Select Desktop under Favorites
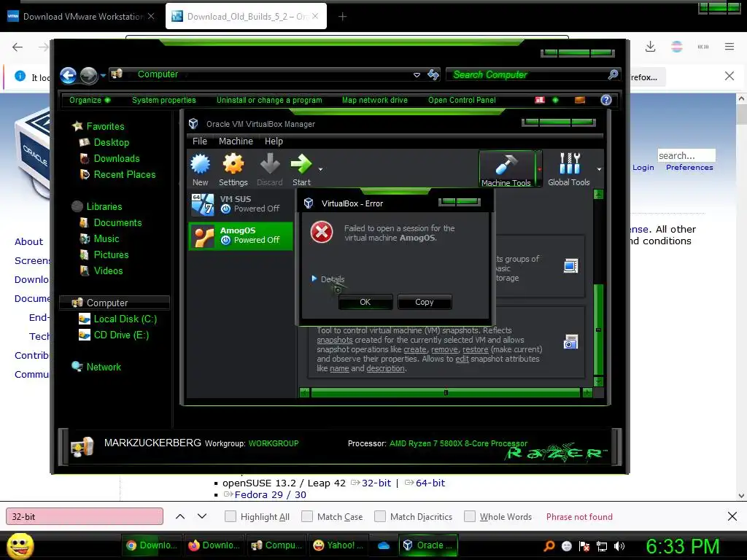747x560 pixels. point(112,142)
